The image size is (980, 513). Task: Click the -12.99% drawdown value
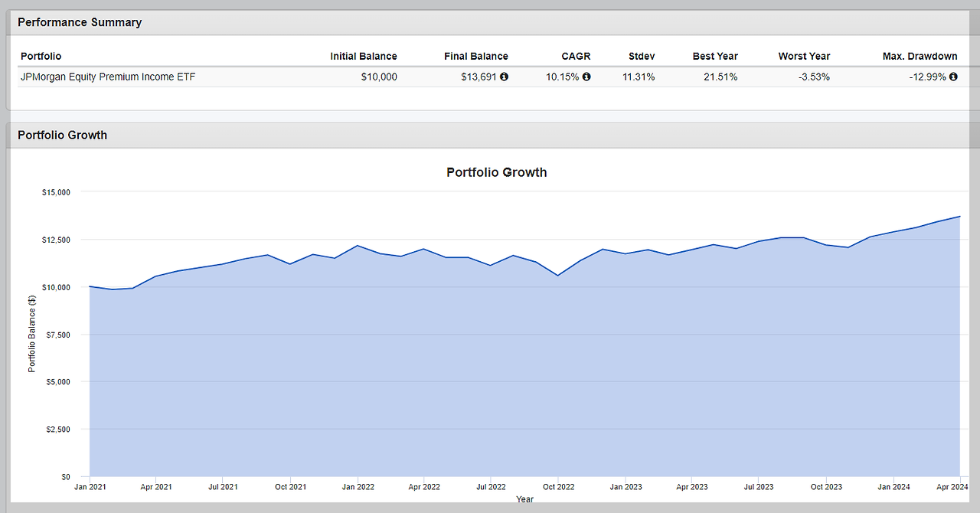928,77
